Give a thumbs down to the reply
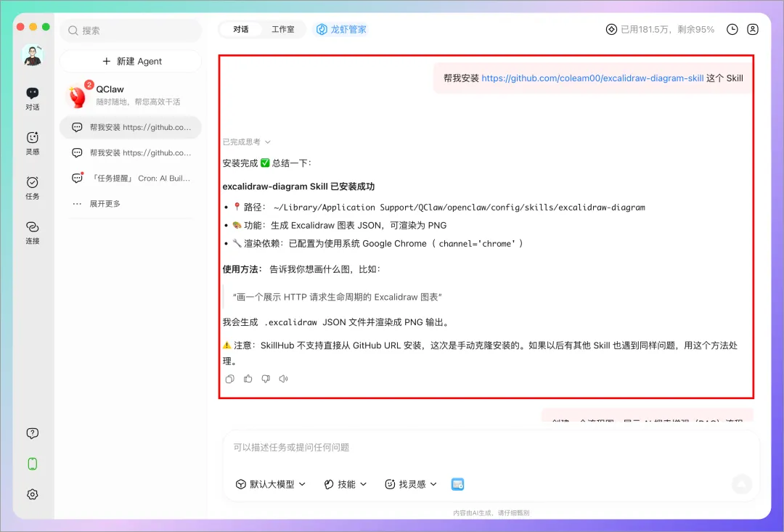The width and height of the screenshot is (784, 532). [266, 379]
